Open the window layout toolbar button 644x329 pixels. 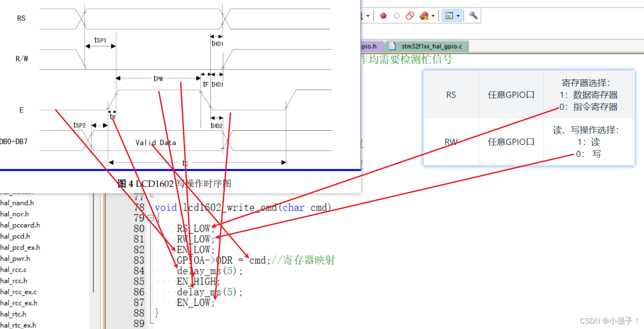(x=449, y=16)
